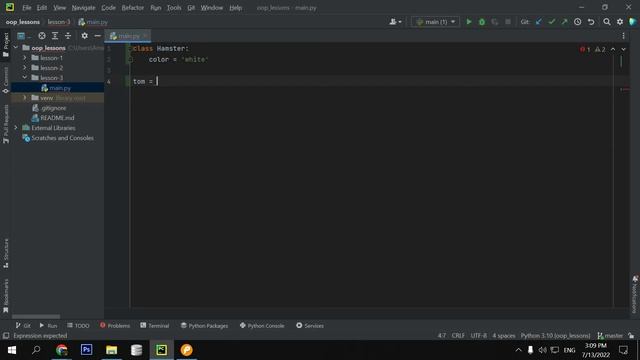Screen dimensions: 640x360
Task: Open the editor tabs three-dot menu
Action: point(623,36)
